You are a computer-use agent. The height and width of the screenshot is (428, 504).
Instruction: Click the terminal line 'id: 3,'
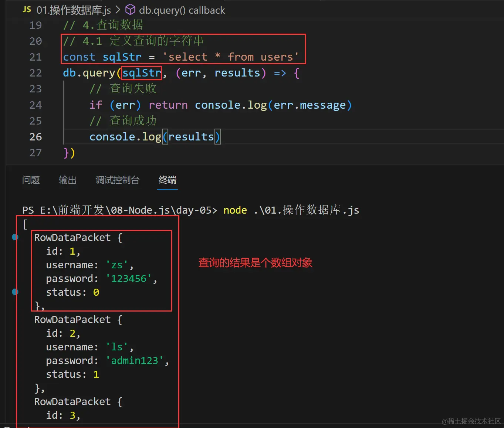pyautogui.click(x=63, y=415)
